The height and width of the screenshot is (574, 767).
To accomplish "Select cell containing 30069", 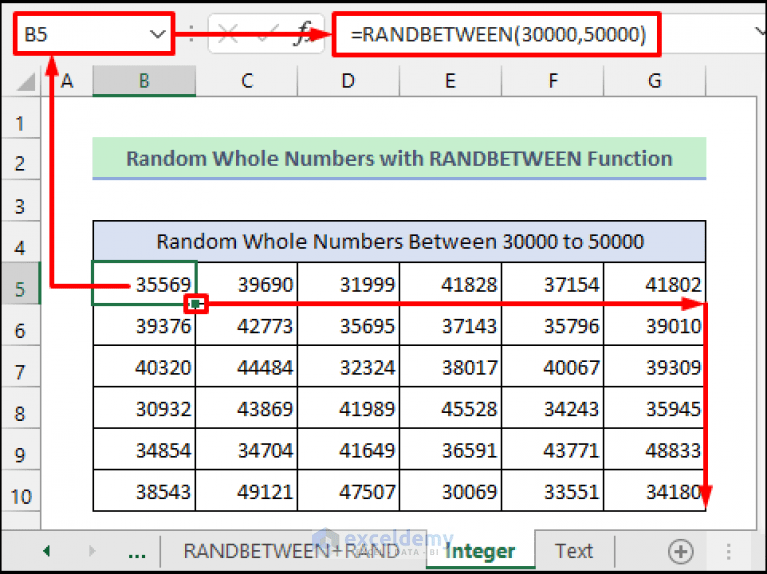I will [451, 491].
